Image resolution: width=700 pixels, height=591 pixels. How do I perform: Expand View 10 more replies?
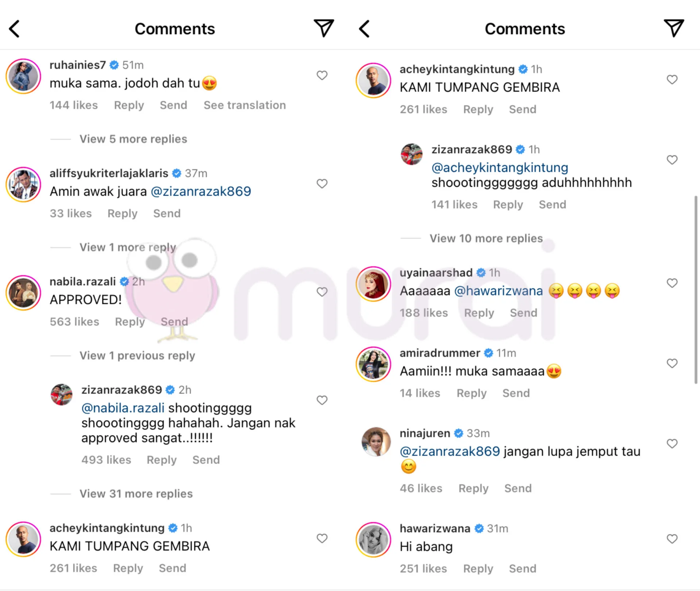[x=486, y=238]
